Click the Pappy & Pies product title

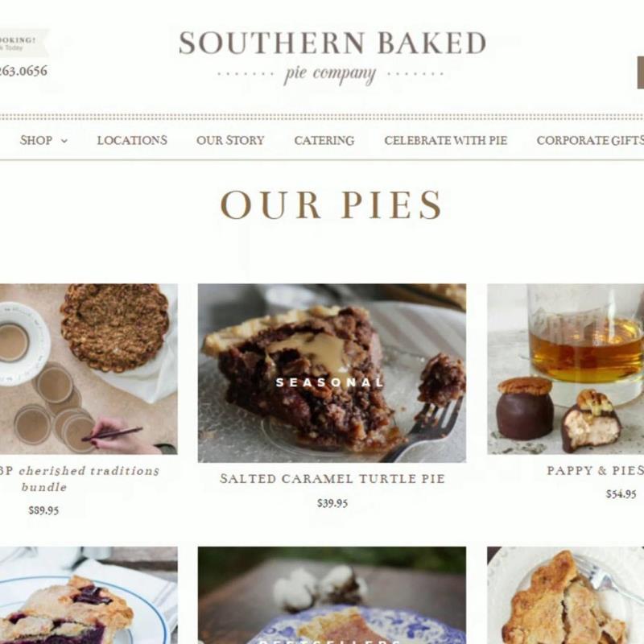[x=595, y=470]
